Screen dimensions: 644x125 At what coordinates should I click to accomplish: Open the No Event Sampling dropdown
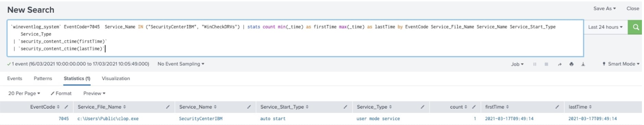point(181,64)
